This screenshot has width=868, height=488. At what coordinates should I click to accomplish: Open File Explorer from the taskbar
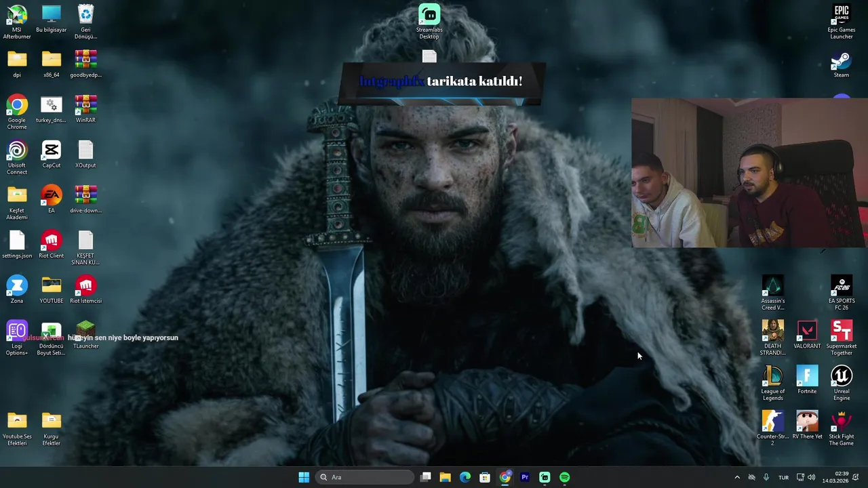(x=446, y=477)
